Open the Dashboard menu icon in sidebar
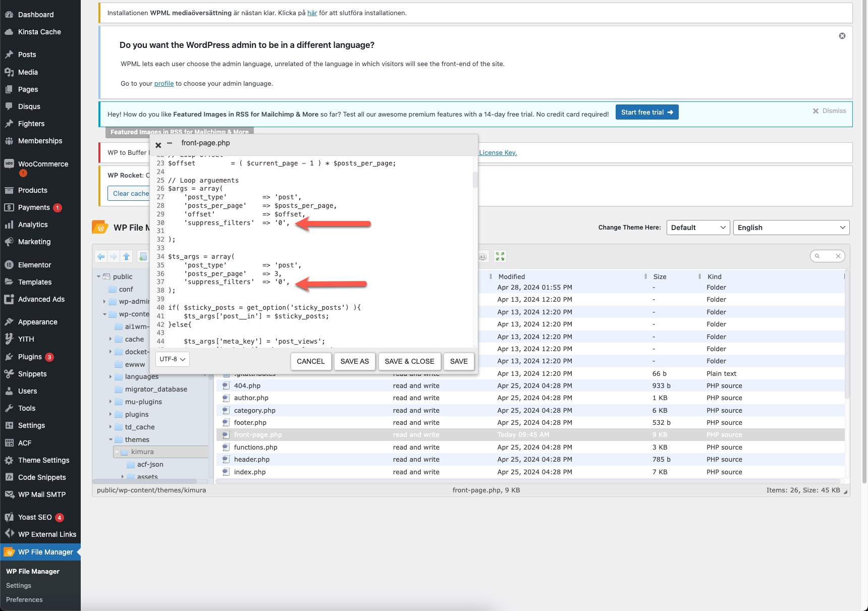This screenshot has height=611, width=868. 9,15
